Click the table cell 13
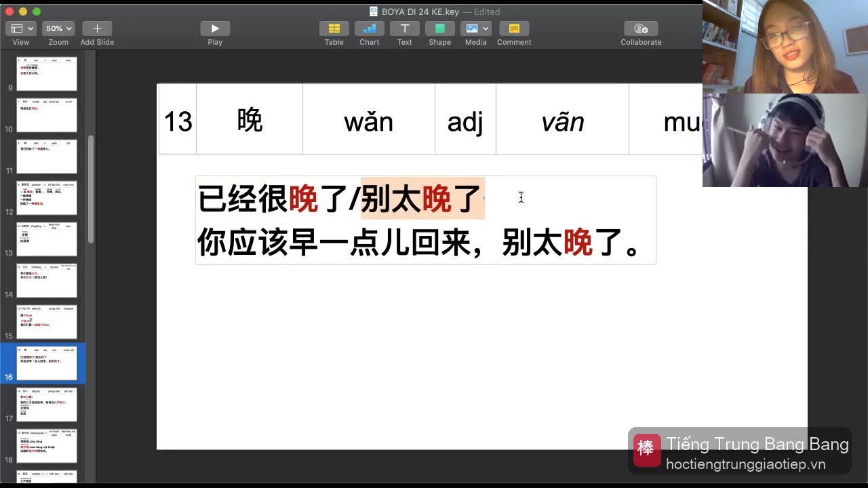 [178, 119]
